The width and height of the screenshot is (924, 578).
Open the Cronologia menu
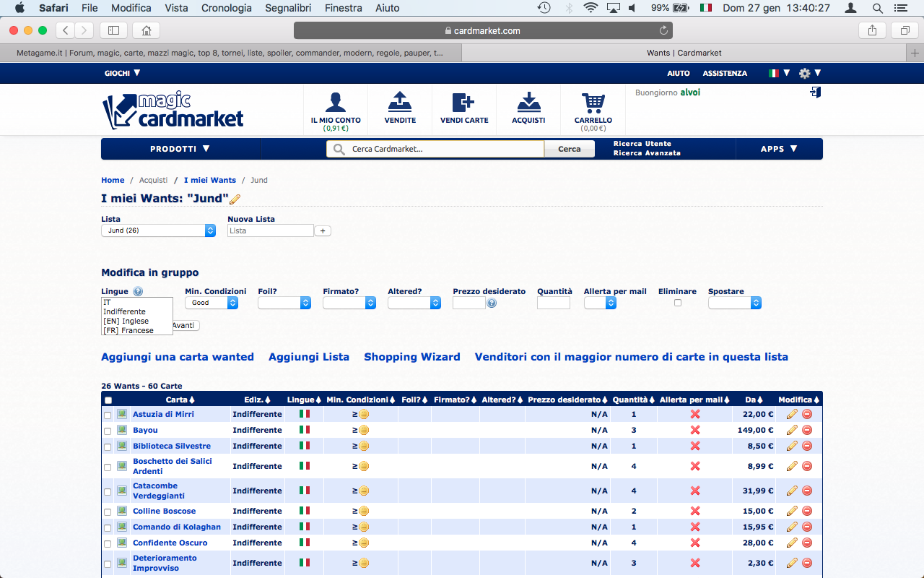click(x=227, y=8)
